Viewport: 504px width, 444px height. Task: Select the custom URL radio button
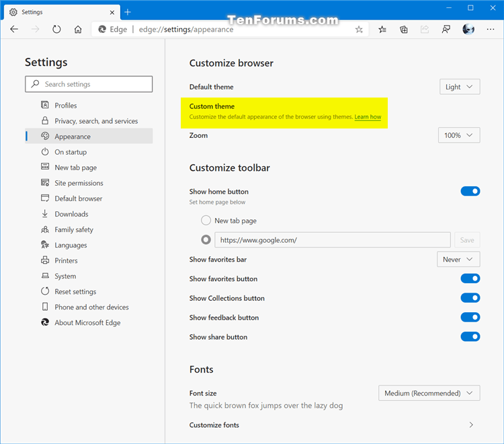point(206,239)
